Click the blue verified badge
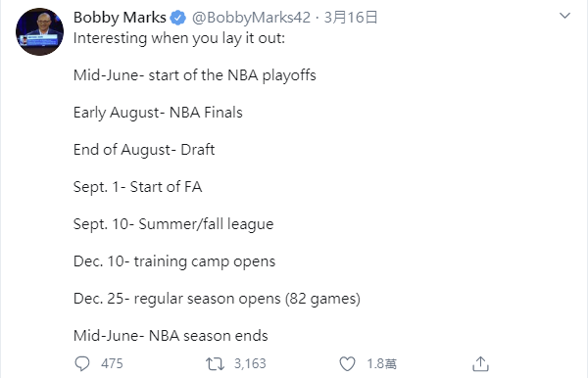588x378 pixels. pos(178,18)
